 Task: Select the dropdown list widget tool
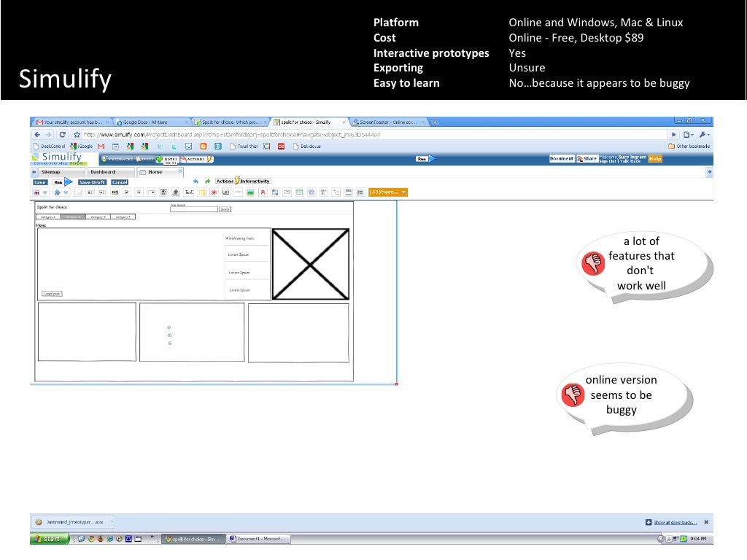pos(151,192)
